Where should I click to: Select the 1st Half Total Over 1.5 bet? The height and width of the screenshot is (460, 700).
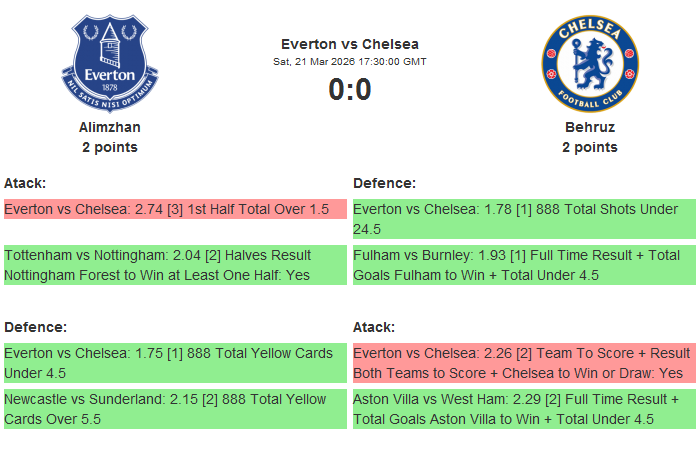click(175, 209)
